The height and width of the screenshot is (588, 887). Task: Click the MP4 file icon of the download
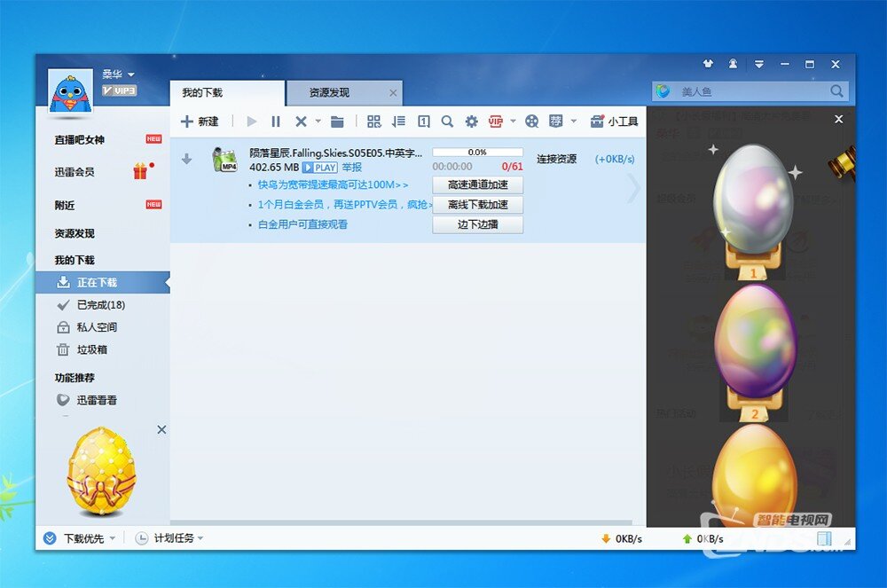tap(224, 159)
